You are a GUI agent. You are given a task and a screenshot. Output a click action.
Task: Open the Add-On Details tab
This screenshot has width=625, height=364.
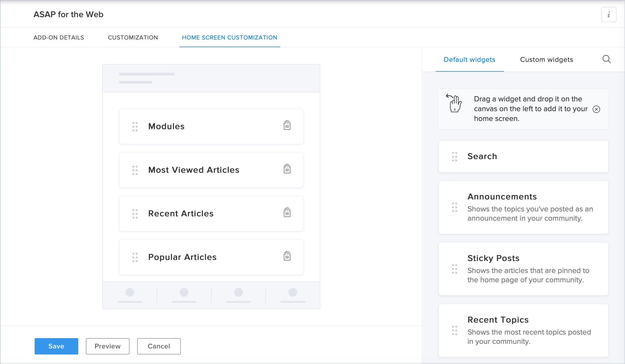(59, 38)
